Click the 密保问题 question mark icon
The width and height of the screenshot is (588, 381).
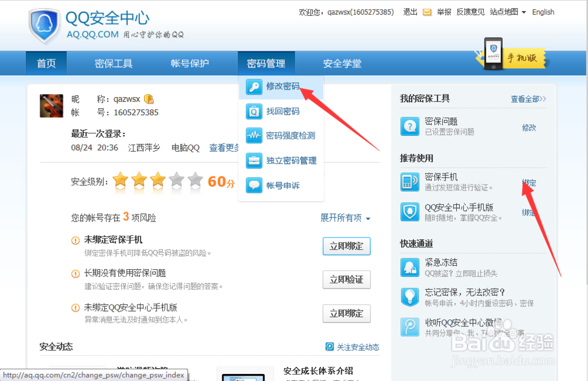409,126
